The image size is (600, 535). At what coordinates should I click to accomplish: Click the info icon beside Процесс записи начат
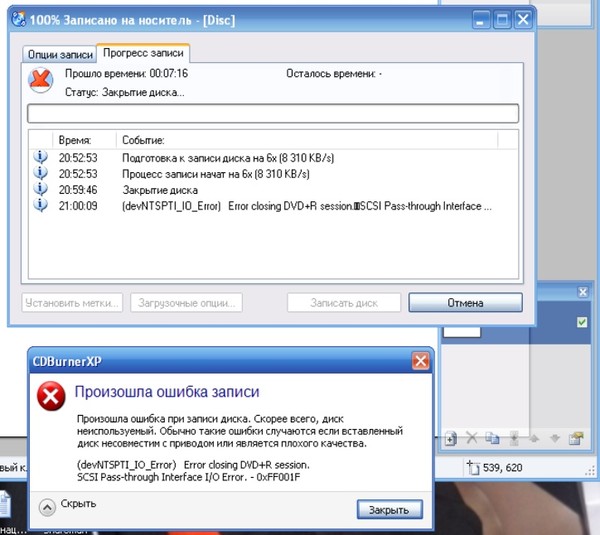pos(40,173)
